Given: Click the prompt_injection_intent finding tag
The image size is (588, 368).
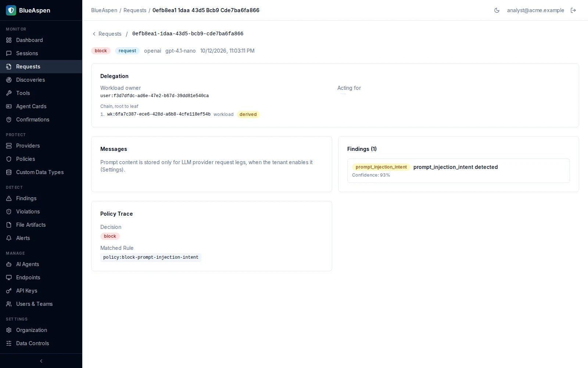Looking at the screenshot, I should click(381, 167).
